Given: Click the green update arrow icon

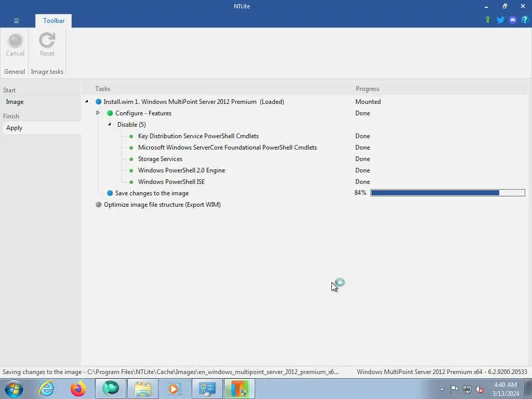Looking at the screenshot, I should (x=488, y=20).
